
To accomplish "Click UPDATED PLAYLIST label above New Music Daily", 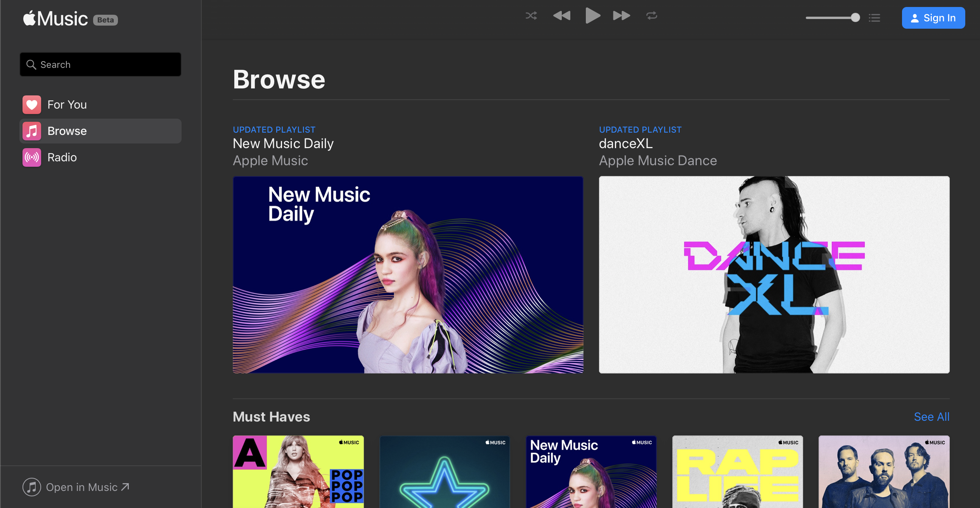I will point(274,130).
